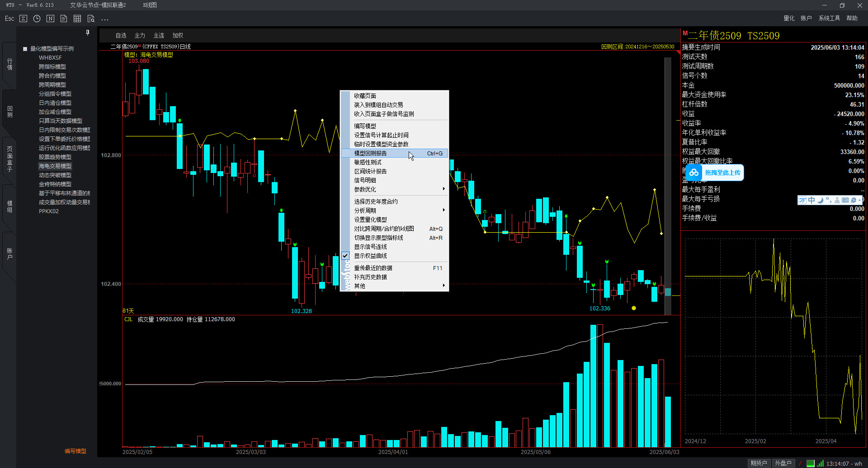Click the chart's vertical scrollbar
This screenshot has width=868, height=468.
(x=668, y=181)
